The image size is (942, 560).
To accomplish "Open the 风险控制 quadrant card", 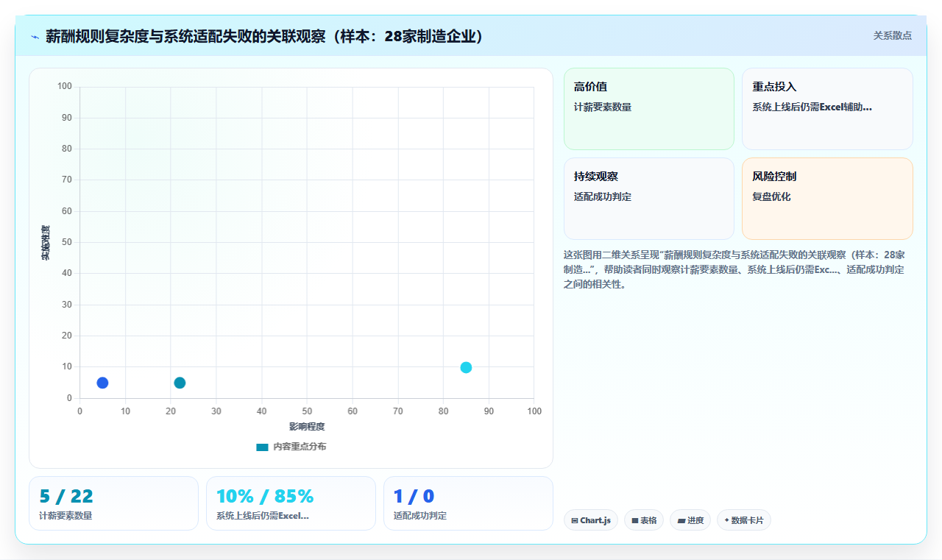I will click(x=827, y=199).
